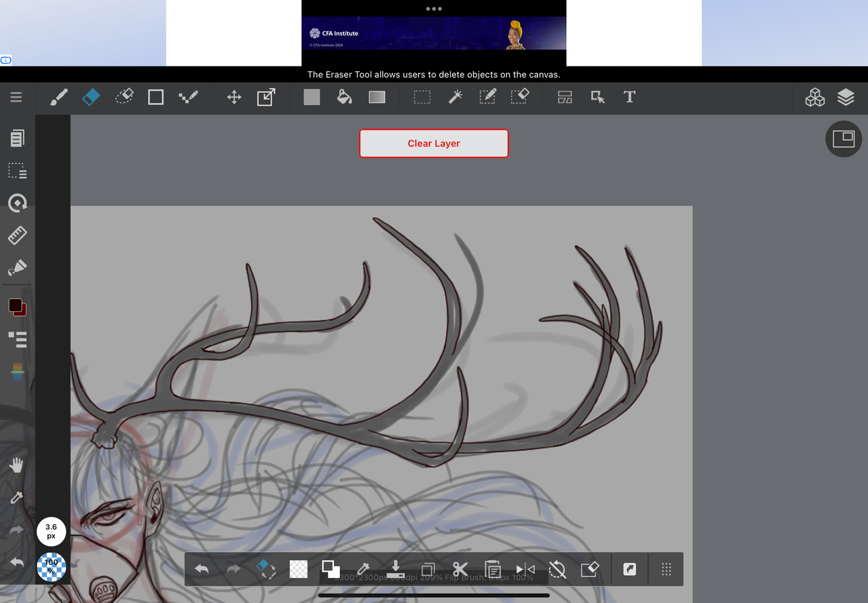Click redo in bottom shortcut bar
The image size is (868, 603).
click(233, 569)
